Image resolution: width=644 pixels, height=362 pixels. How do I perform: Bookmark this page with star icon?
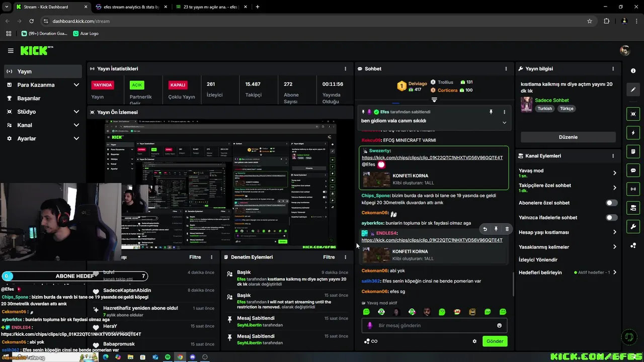point(590,21)
